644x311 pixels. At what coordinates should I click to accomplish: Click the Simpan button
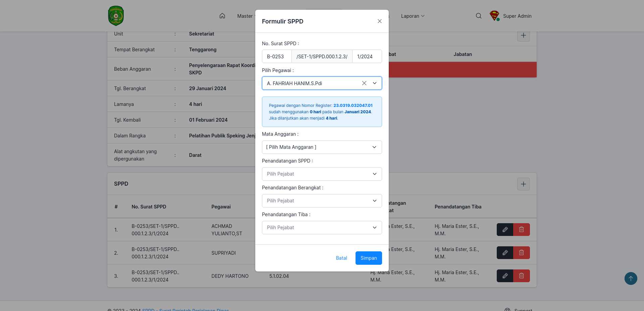click(x=369, y=258)
